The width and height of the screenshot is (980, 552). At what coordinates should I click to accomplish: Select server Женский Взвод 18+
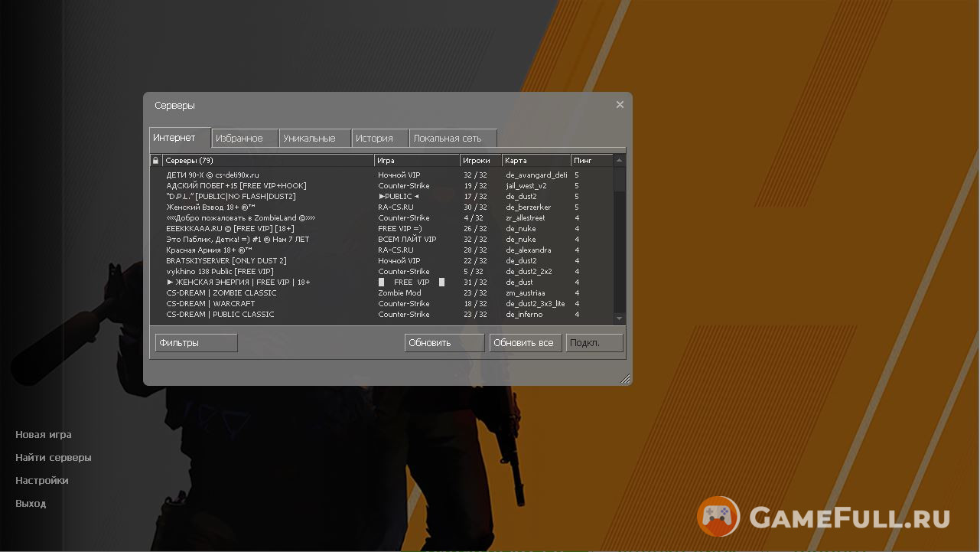383,207
